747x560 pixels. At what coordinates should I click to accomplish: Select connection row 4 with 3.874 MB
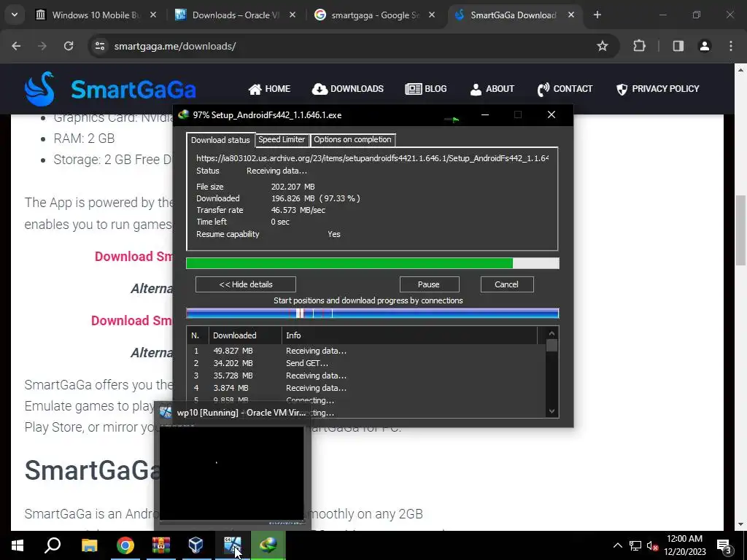click(366, 388)
